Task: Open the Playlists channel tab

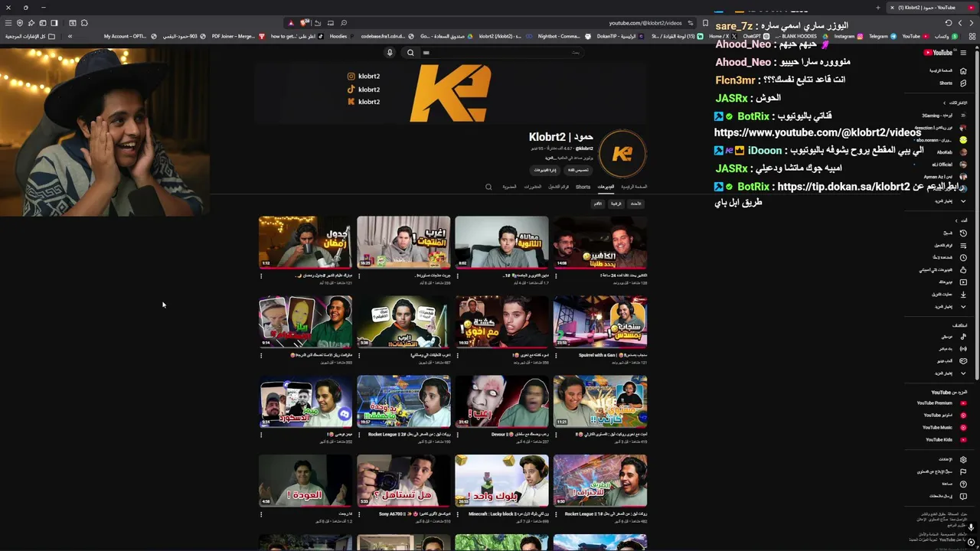Action: click(x=559, y=187)
